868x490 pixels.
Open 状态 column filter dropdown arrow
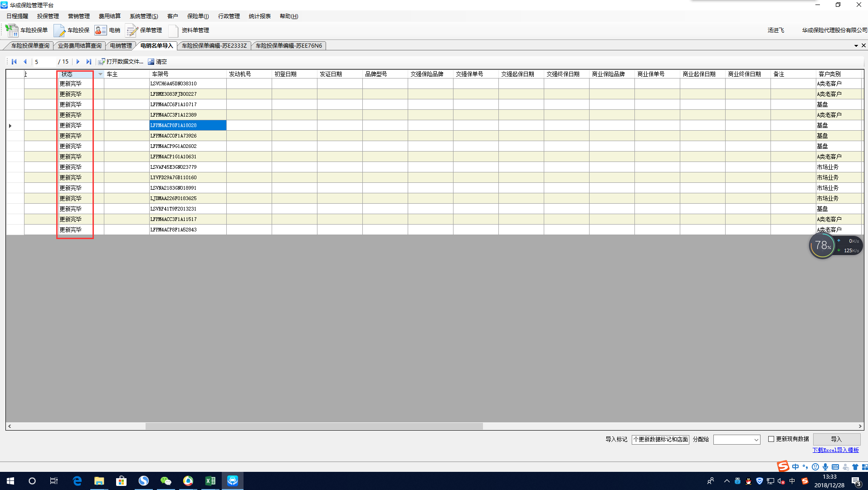[100, 74]
